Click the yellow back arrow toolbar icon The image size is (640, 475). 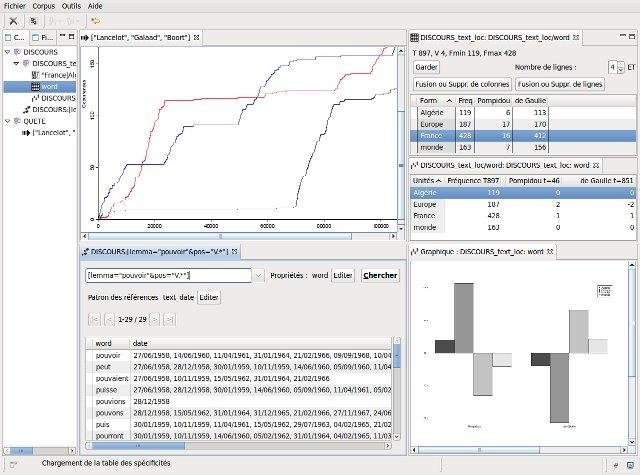click(x=95, y=20)
